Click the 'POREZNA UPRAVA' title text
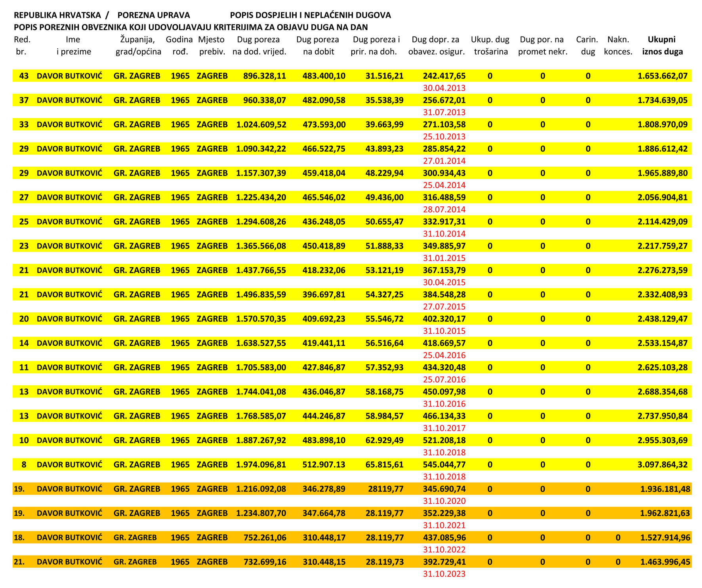Image resolution: width=702 pixels, height=588 pixels. [x=154, y=15]
